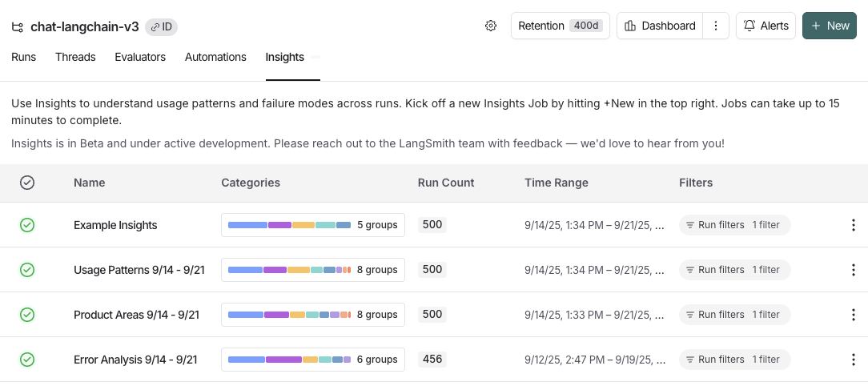Open row menu for Usage Patterns 9/14 - 9/21
This screenshot has height=390, width=868.
click(x=853, y=270)
